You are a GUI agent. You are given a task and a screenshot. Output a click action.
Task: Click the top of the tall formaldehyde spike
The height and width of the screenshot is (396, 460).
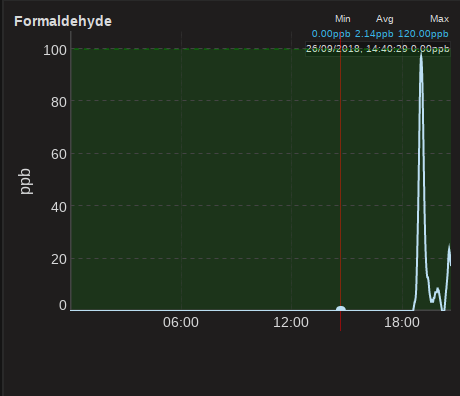[x=421, y=55]
